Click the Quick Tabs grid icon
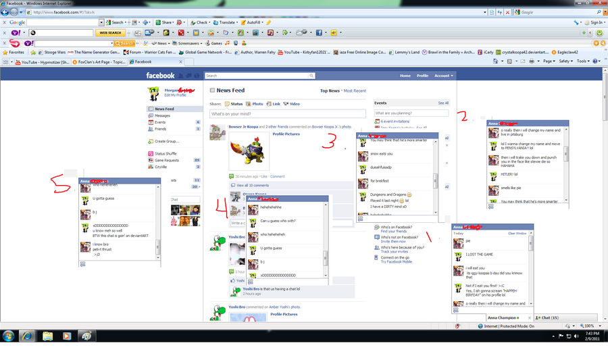 6,61
